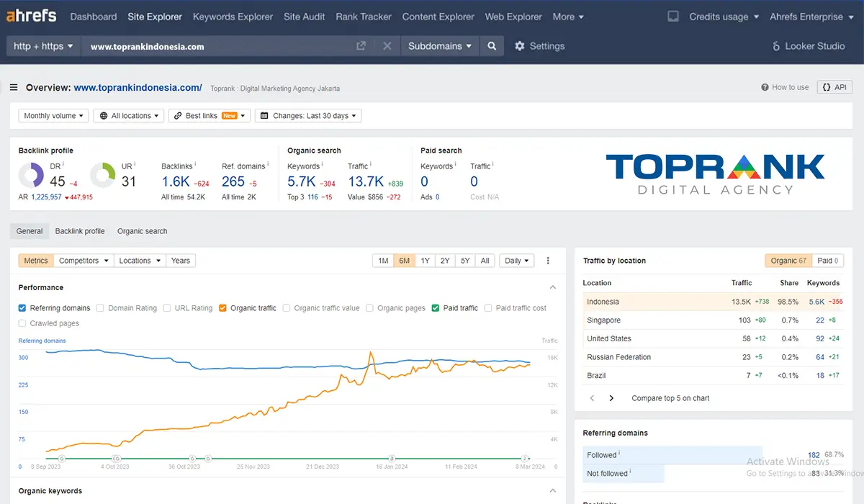Open the three-dot chart options menu

(x=548, y=261)
